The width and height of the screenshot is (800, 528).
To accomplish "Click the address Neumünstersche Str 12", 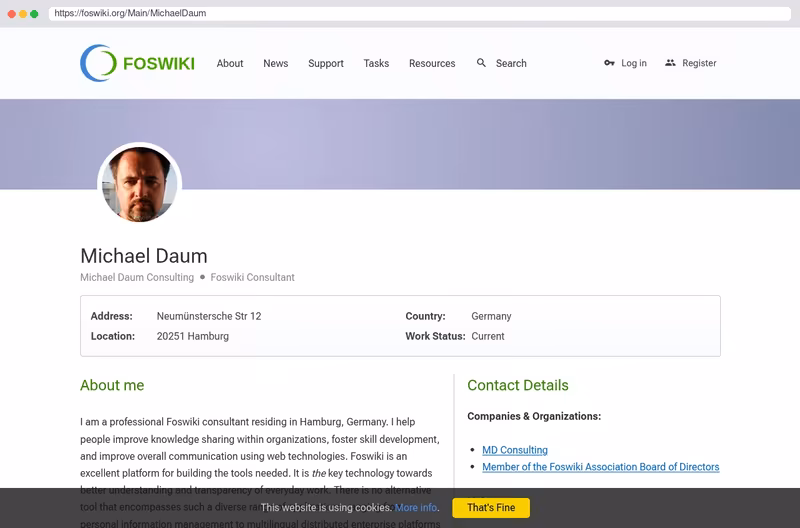I will (x=209, y=316).
